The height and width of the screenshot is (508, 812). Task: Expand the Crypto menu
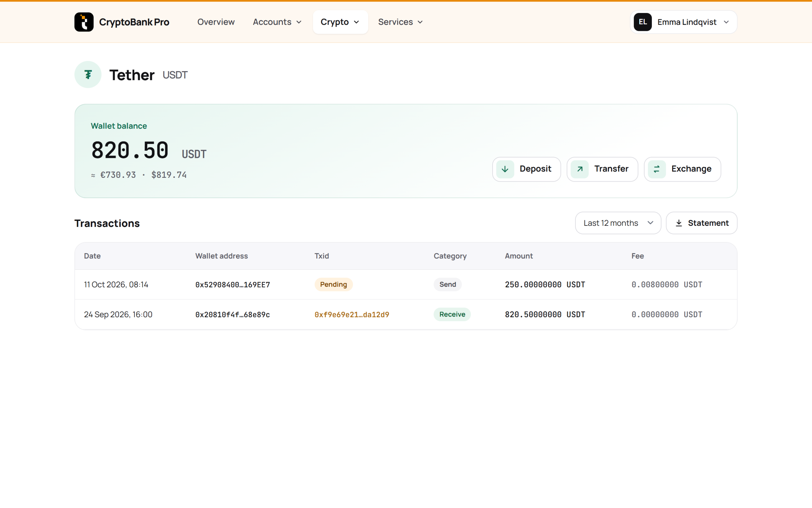tap(340, 22)
